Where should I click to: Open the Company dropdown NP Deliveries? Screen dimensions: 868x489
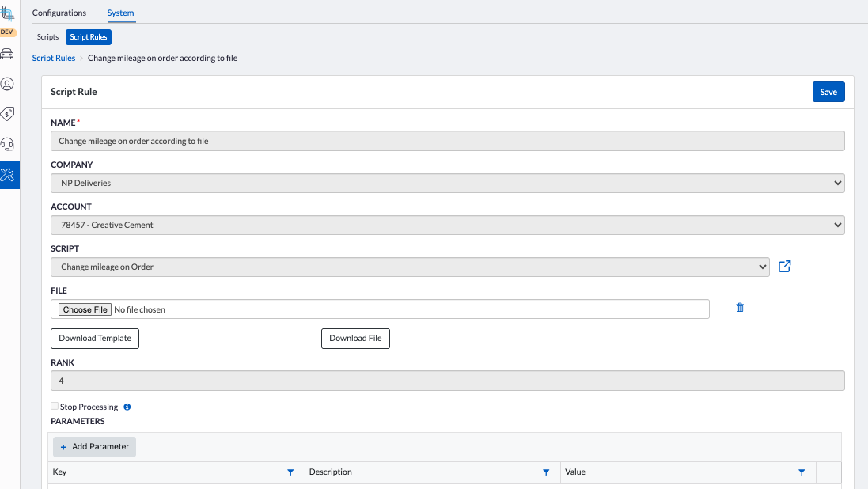447,184
